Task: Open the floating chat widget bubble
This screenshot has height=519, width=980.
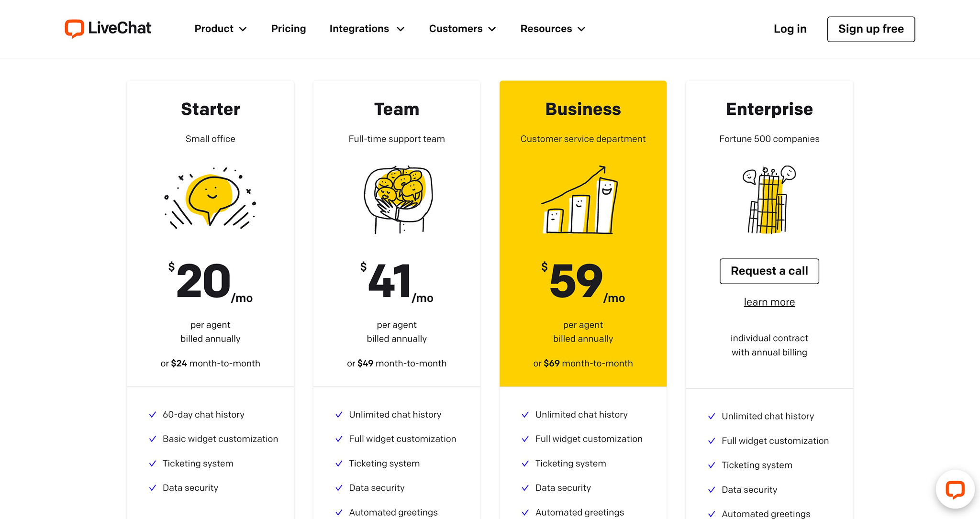Action: coord(955,489)
